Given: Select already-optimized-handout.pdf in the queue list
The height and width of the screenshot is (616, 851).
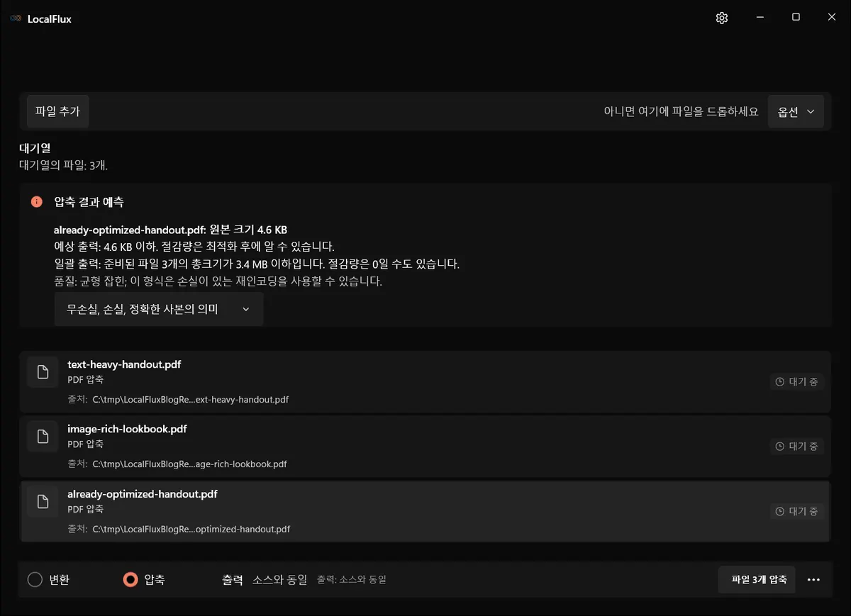Looking at the screenshot, I should point(425,510).
